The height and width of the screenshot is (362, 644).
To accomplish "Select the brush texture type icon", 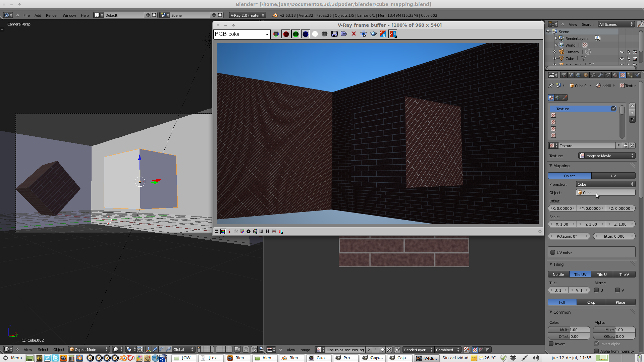I will (565, 98).
